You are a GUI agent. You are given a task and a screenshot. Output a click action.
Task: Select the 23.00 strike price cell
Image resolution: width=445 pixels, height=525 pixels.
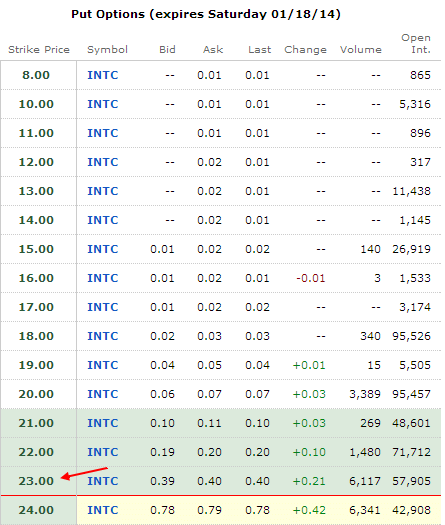point(36,481)
